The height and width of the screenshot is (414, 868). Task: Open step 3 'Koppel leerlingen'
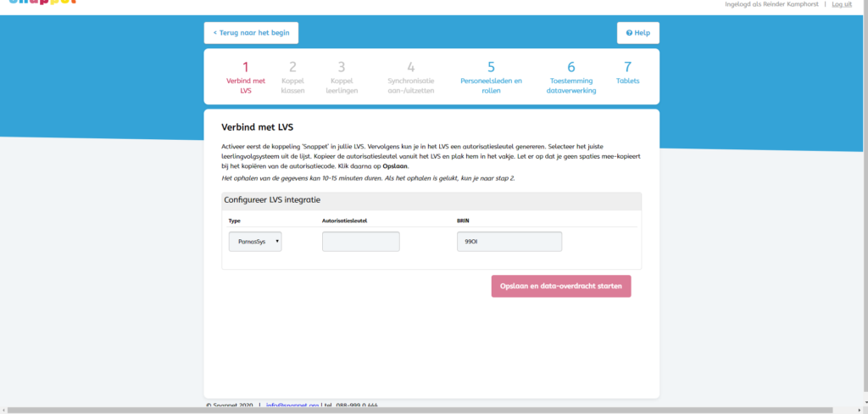(x=342, y=76)
